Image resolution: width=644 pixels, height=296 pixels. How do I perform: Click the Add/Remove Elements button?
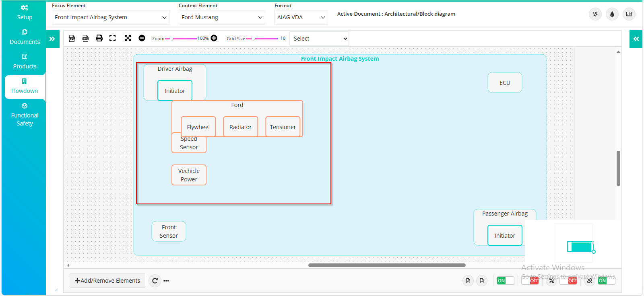107,281
